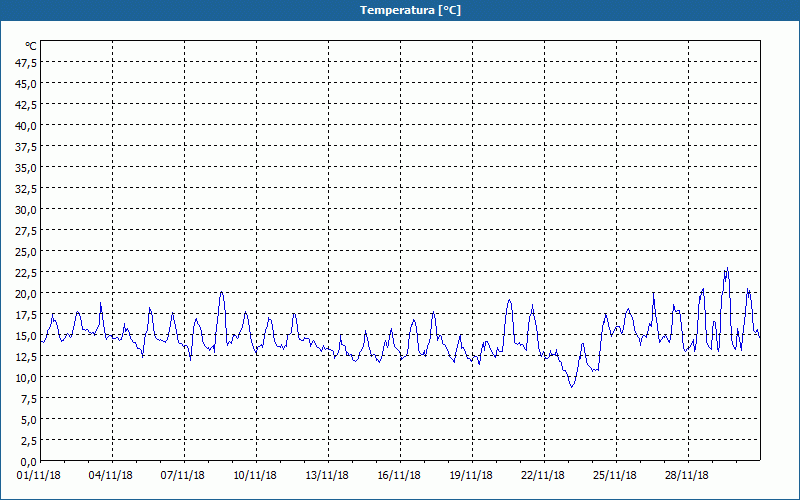
Task: Click the °C unit label on the axis
Action: (x=31, y=46)
